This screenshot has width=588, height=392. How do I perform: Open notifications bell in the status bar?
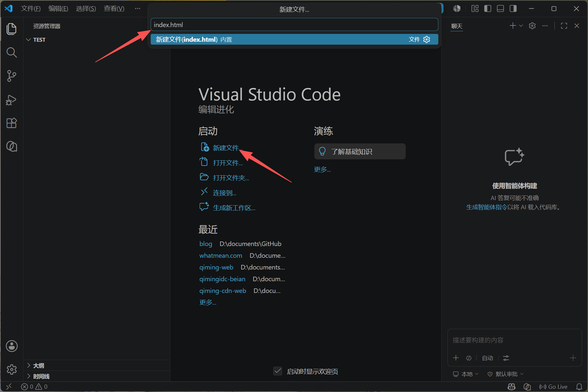tap(579, 386)
